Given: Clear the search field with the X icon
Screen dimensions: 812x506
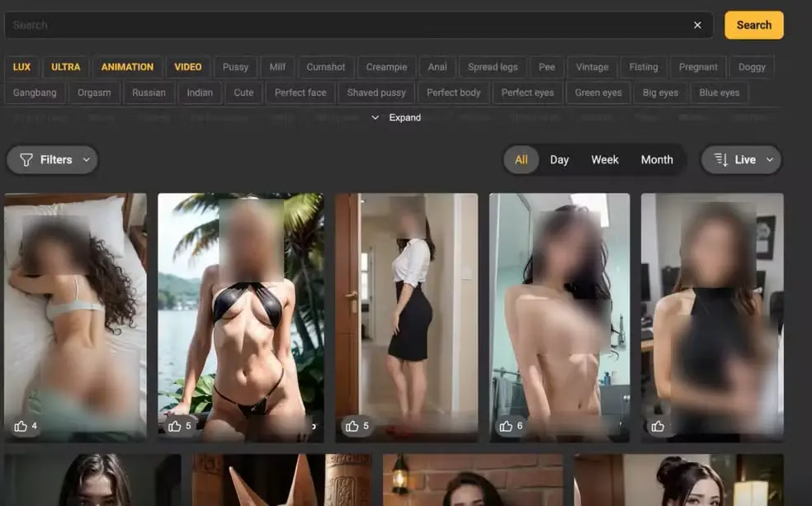Looking at the screenshot, I should point(697,26).
